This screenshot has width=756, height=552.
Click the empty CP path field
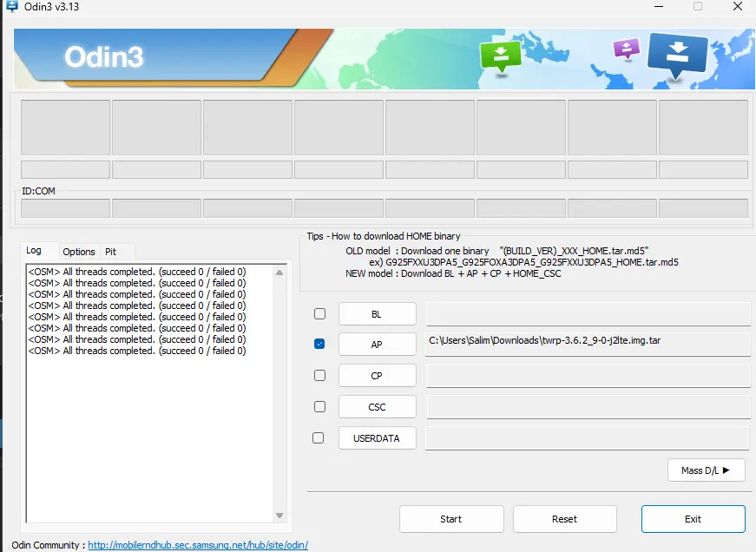pos(588,375)
